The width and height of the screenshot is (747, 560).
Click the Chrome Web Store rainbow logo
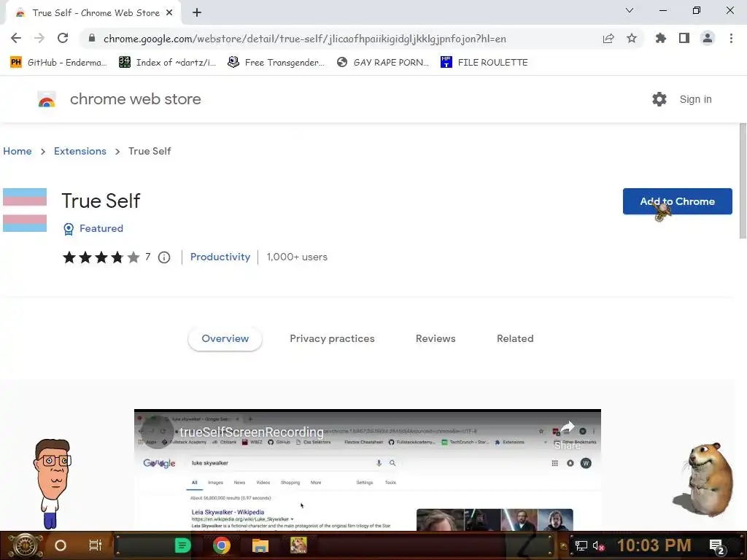tap(47, 99)
